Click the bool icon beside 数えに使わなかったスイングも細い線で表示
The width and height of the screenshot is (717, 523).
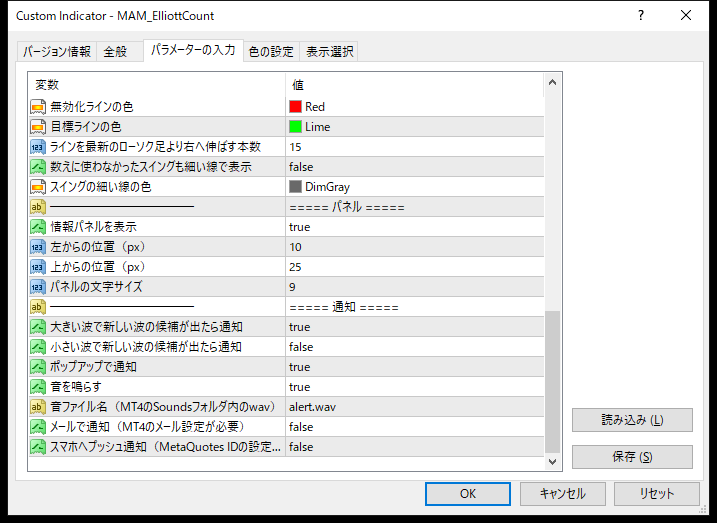(38, 167)
